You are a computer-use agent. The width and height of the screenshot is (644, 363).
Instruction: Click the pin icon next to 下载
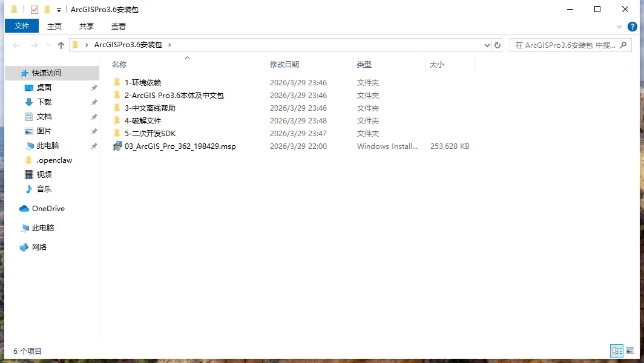point(94,102)
